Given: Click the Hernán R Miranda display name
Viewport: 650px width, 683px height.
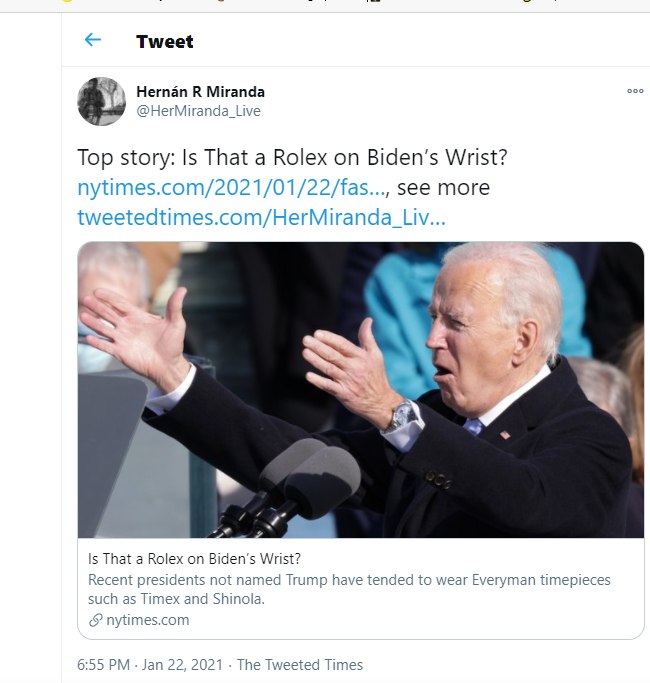Looking at the screenshot, I should tap(200, 92).
